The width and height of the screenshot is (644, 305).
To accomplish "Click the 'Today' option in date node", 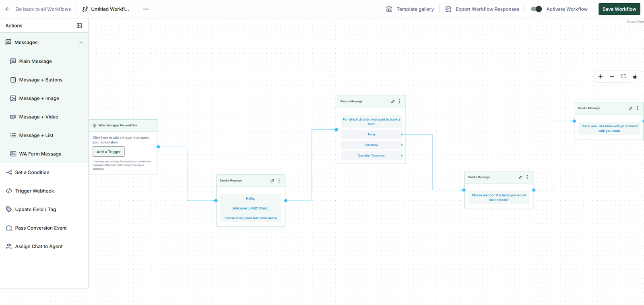I will pyautogui.click(x=371, y=135).
